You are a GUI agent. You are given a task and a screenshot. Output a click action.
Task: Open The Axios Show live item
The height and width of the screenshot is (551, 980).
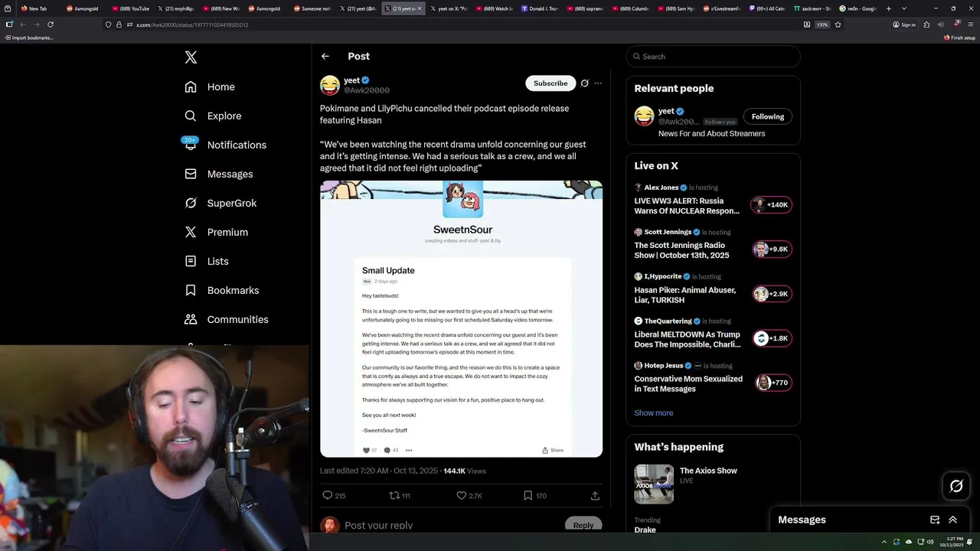[x=713, y=484]
